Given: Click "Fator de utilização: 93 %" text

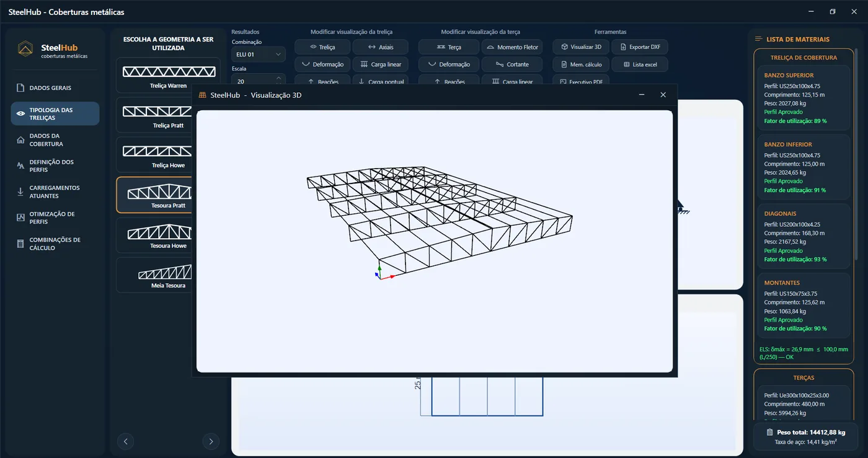Looking at the screenshot, I should click(795, 260).
